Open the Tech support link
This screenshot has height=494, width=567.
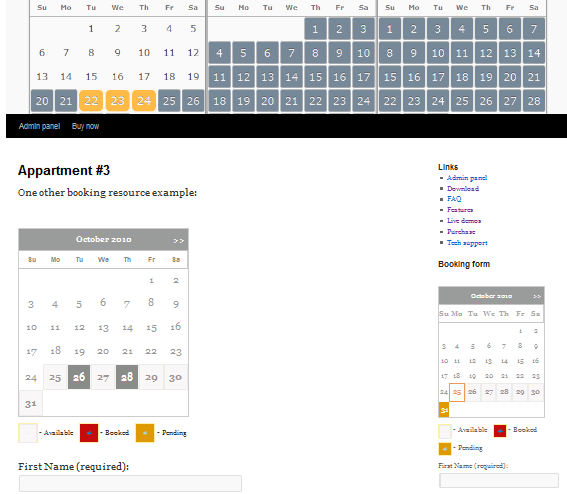467,243
